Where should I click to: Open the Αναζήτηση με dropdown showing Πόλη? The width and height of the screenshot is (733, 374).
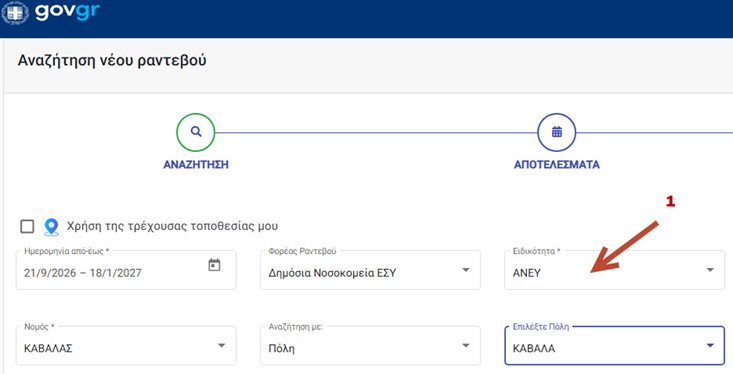pyautogui.click(x=370, y=345)
